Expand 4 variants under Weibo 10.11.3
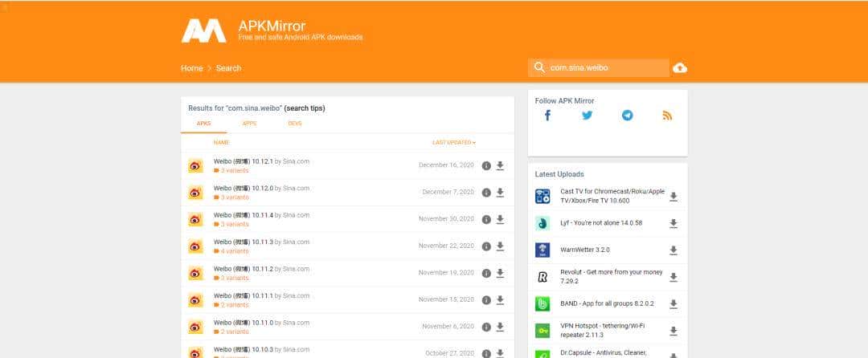 click(x=231, y=251)
